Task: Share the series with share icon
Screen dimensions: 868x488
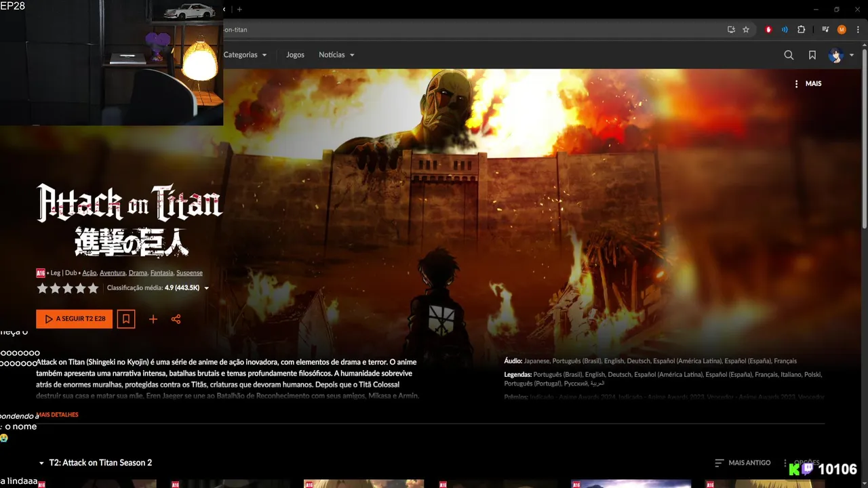Action: (176, 319)
